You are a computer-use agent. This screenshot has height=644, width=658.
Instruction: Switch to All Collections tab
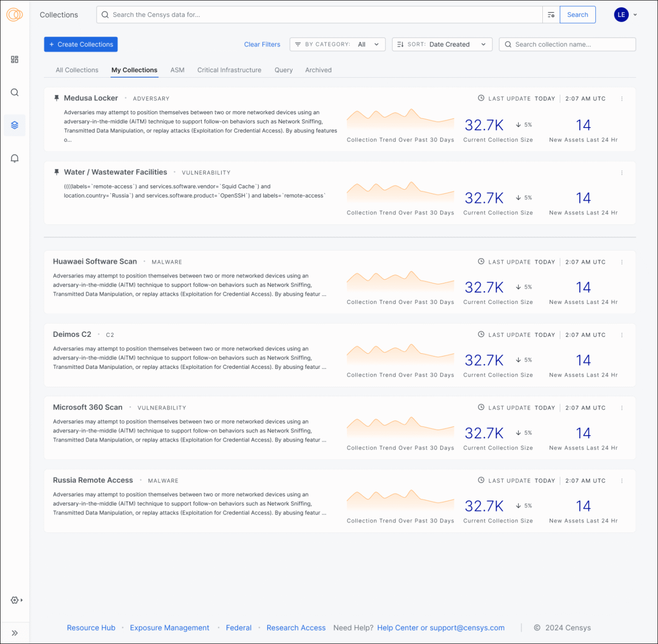pos(77,70)
